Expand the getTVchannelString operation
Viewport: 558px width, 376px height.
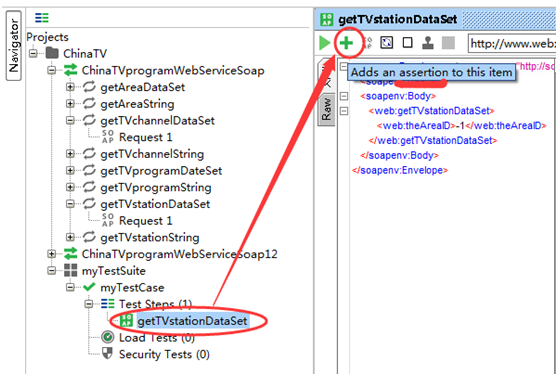point(70,154)
